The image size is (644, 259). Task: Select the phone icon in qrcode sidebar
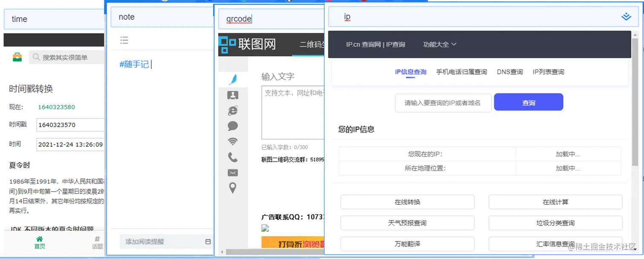233,157
